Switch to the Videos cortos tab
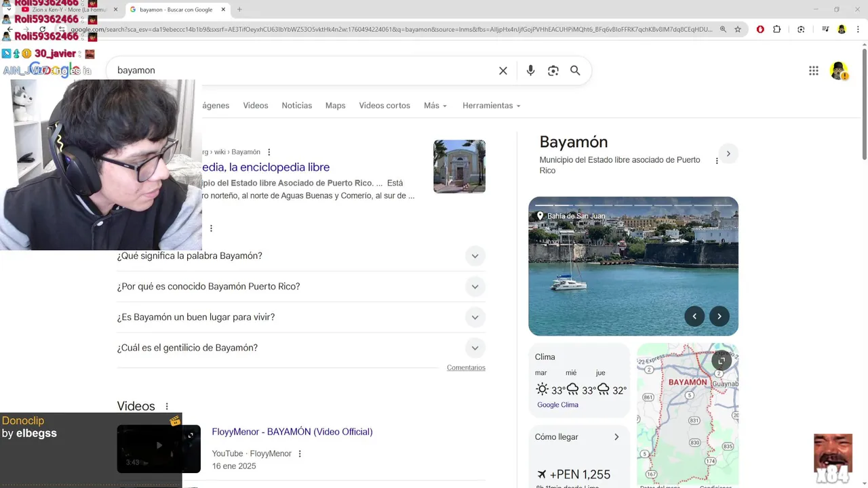The height and width of the screenshot is (488, 868). coord(384,106)
